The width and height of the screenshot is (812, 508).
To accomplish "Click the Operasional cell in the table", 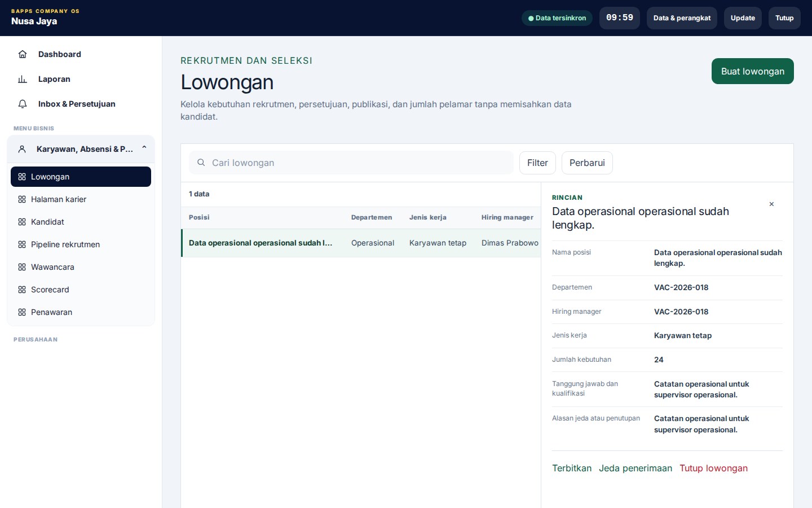I will coord(373,243).
